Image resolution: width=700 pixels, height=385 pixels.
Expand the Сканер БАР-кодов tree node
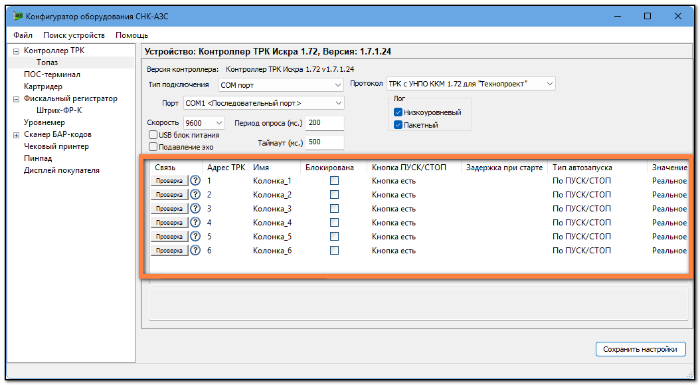tap(16, 134)
